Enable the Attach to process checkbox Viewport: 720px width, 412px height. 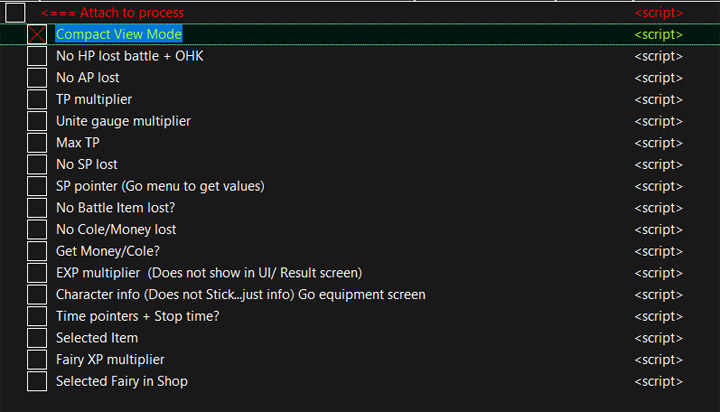(15, 13)
